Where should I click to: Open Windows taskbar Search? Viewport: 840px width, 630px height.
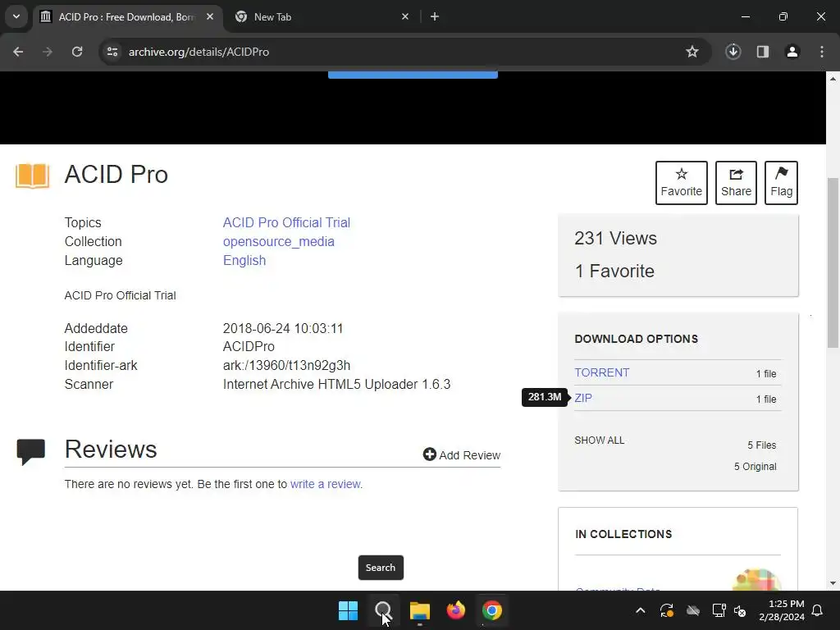coord(383,610)
